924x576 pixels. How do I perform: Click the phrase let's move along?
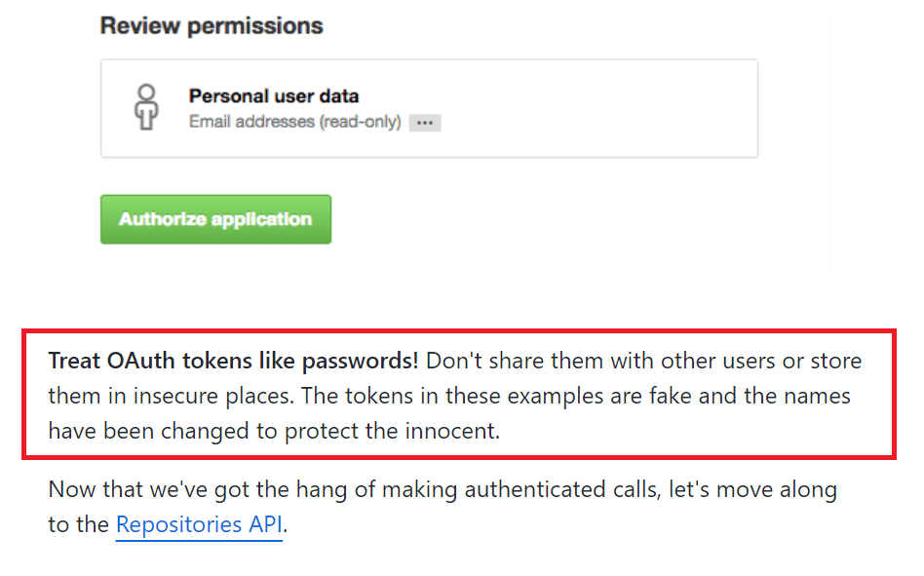click(753, 489)
